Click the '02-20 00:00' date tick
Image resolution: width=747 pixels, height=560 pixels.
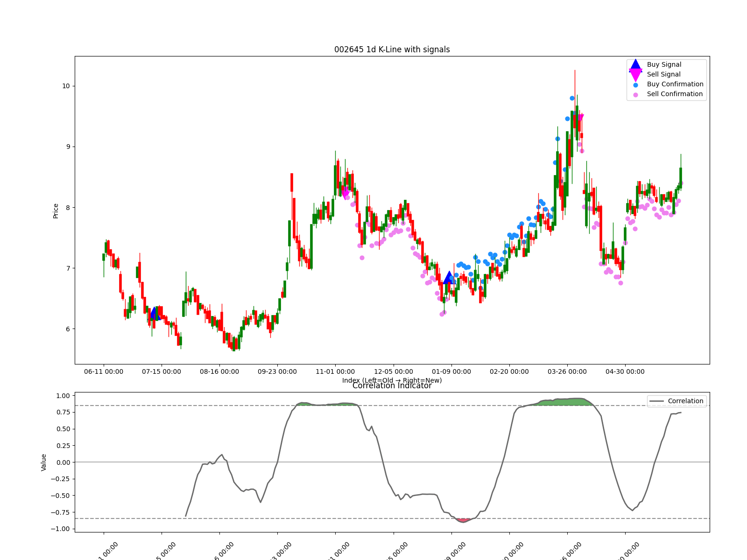(x=509, y=372)
